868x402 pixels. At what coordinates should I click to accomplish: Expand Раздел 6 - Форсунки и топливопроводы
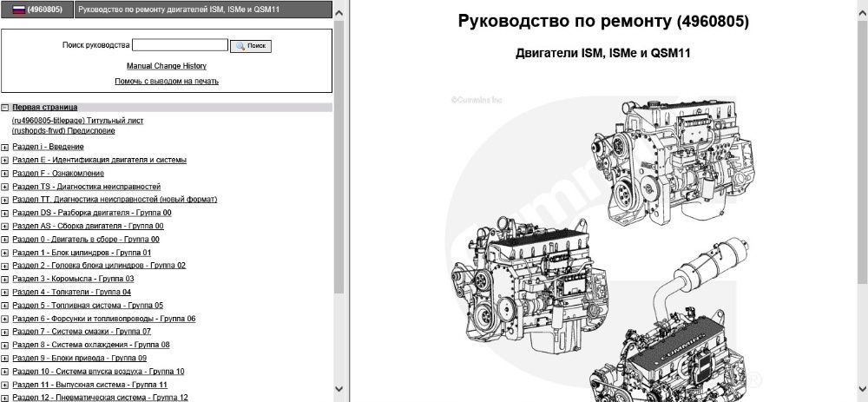coord(5,319)
